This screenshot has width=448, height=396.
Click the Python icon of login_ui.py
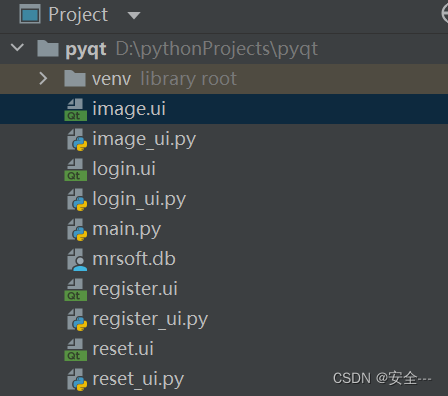pyautogui.click(x=77, y=200)
